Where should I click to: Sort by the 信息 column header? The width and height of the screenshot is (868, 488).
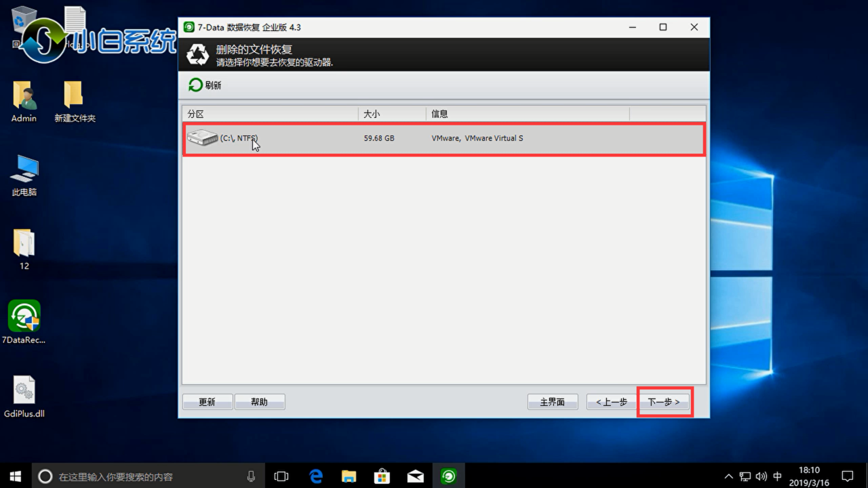coord(528,114)
